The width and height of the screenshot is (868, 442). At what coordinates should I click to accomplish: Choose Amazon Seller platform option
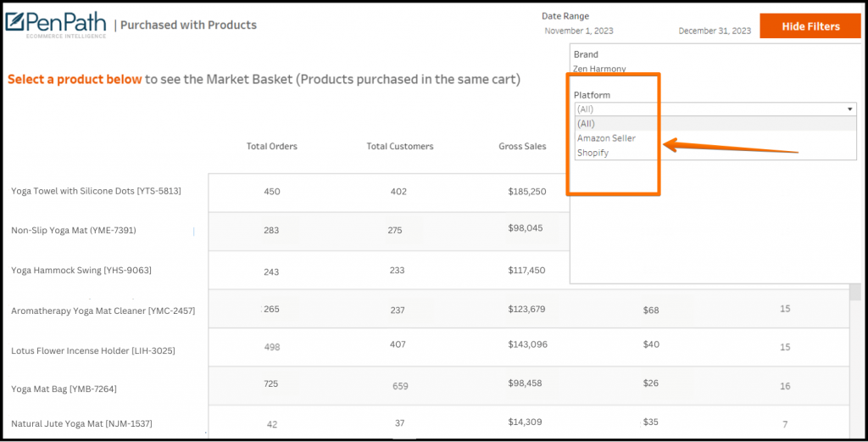(715, 138)
